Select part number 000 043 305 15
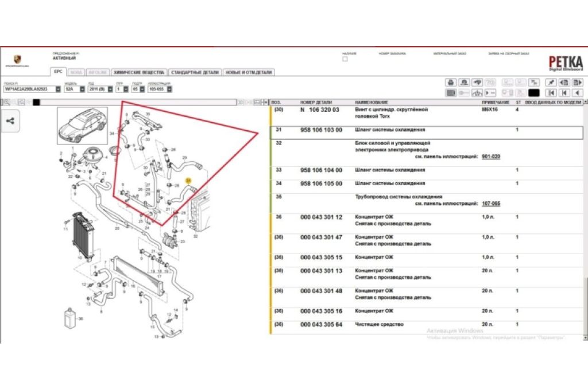This screenshot has height=390, width=588. pos(321,258)
